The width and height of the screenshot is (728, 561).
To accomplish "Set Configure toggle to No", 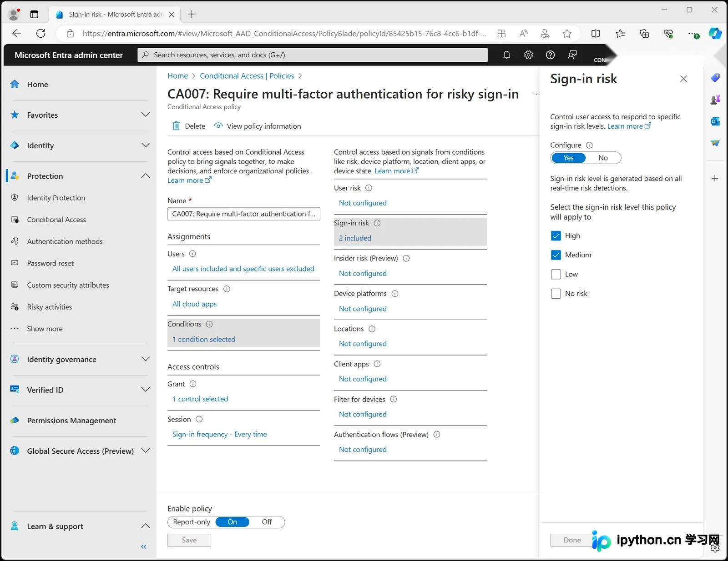I will [603, 158].
